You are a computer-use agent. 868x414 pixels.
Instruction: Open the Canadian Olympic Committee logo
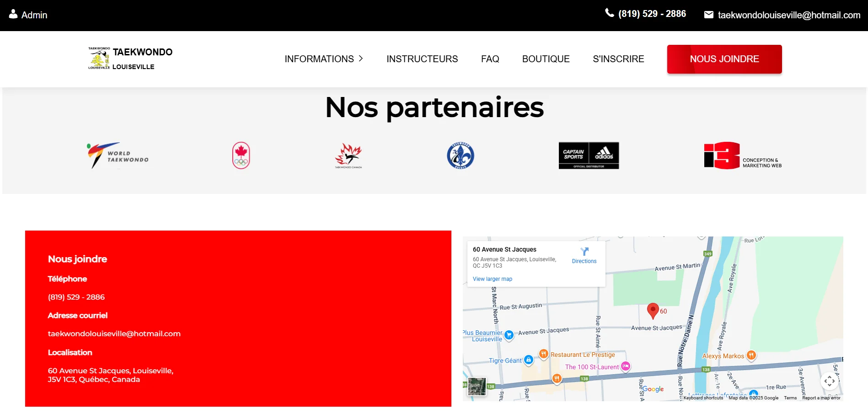tap(241, 156)
